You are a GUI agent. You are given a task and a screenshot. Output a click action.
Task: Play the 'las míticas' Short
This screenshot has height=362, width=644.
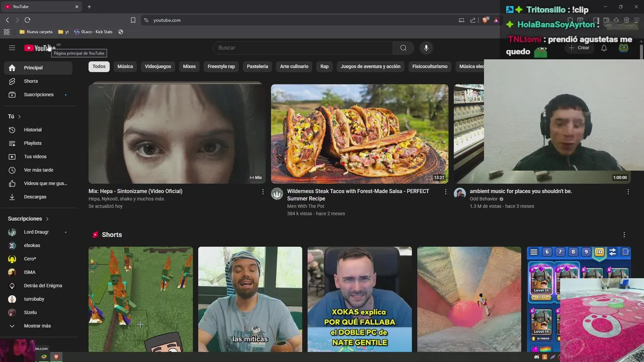tap(250, 299)
